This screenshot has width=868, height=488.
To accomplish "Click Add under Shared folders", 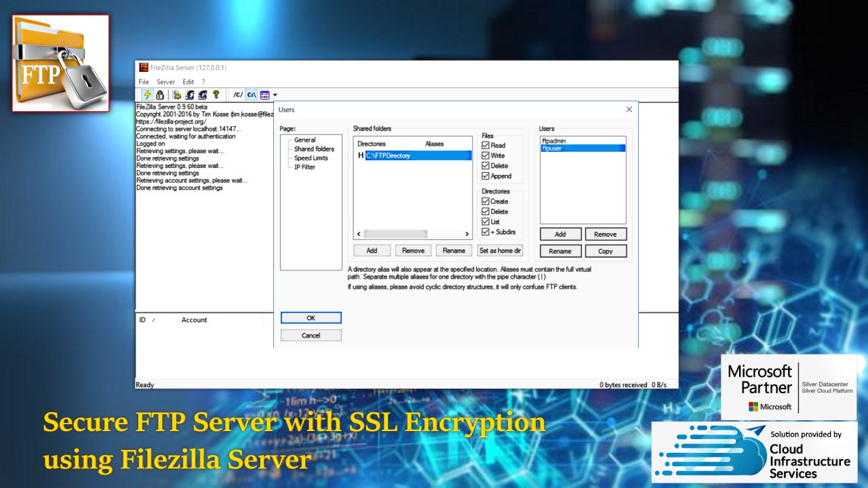I will point(372,251).
